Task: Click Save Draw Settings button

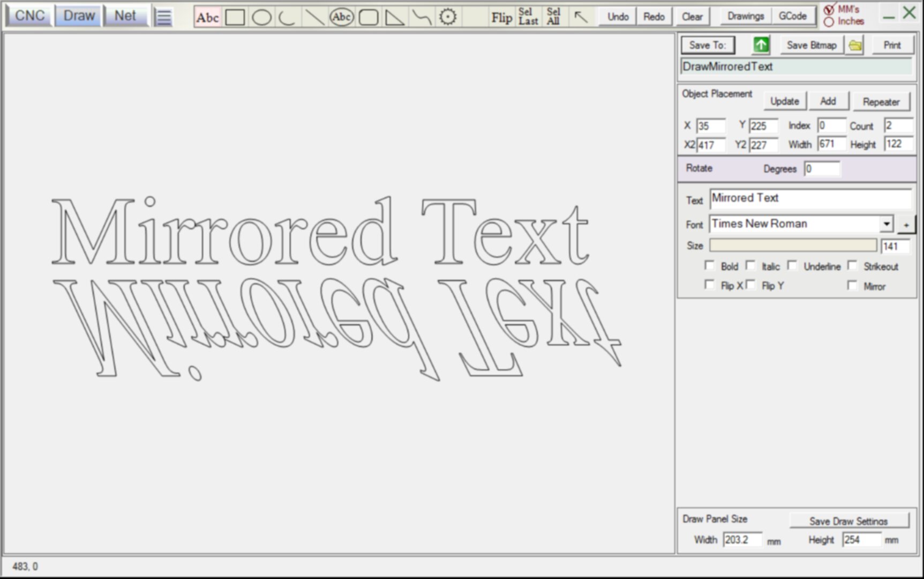Action: coord(848,521)
